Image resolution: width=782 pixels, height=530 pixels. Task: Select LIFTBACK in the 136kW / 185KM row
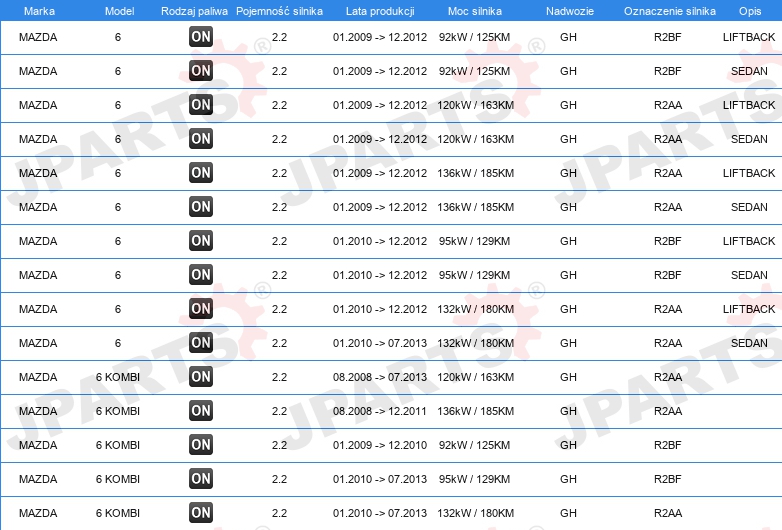(x=749, y=173)
